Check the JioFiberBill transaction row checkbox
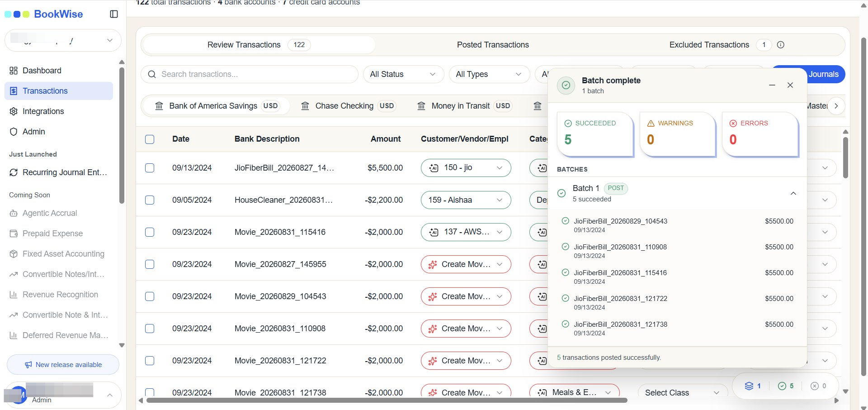This screenshot has height=410, width=868. (x=150, y=168)
